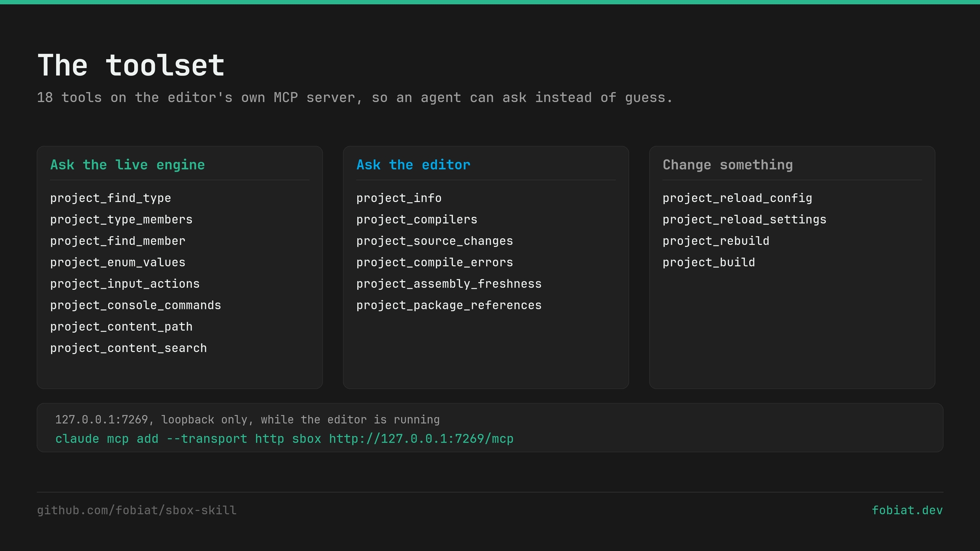Open the fobiat.dev link
This screenshot has width=980, height=551.
(907, 510)
